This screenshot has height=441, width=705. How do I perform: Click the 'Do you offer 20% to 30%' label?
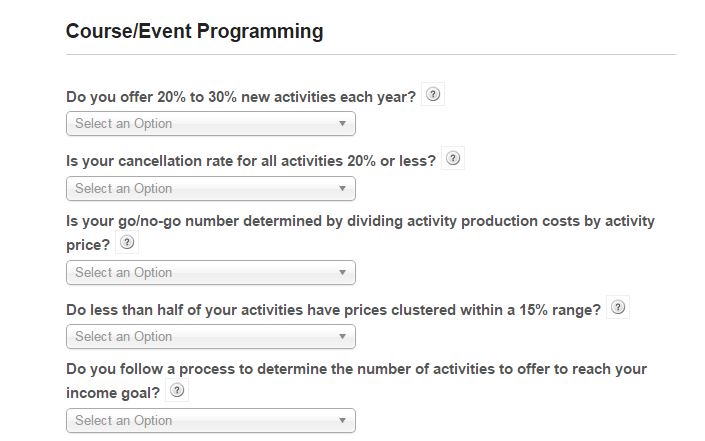(x=240, y=97)
